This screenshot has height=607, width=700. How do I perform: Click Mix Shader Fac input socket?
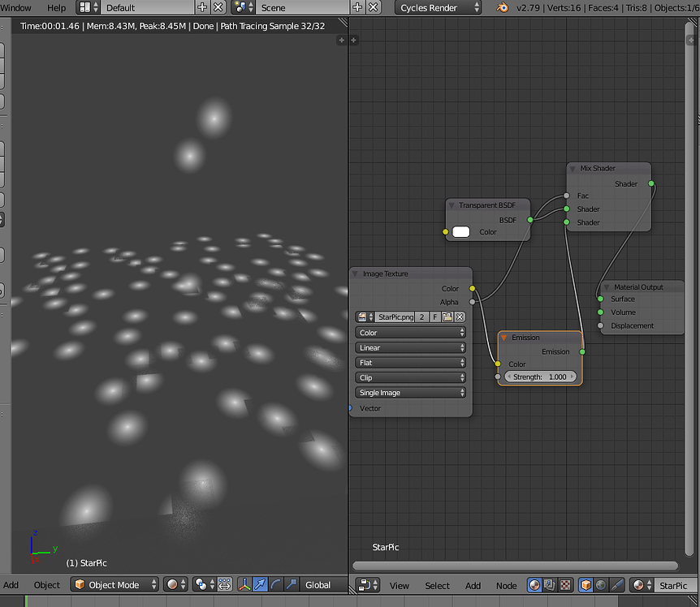pos(567,196)
